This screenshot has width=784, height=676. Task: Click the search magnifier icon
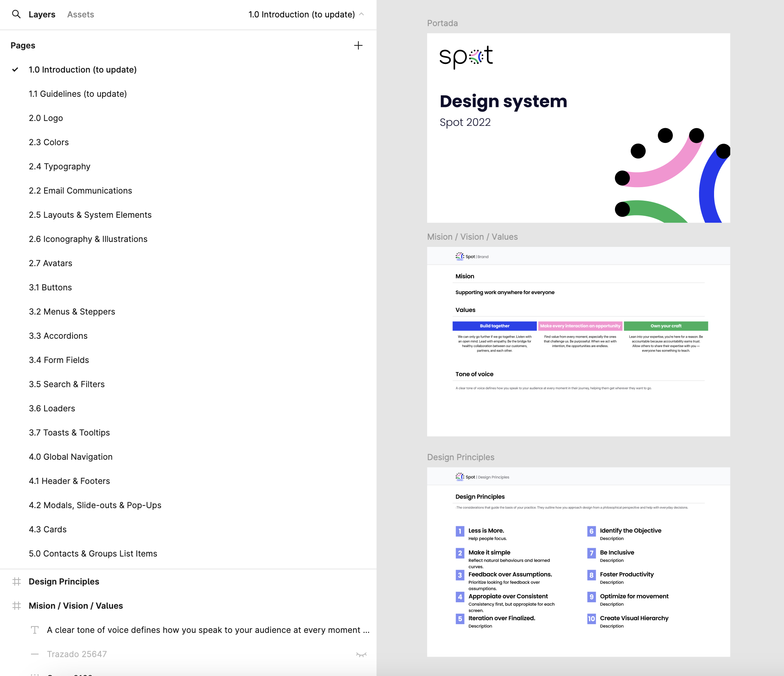tap(16, 14)
